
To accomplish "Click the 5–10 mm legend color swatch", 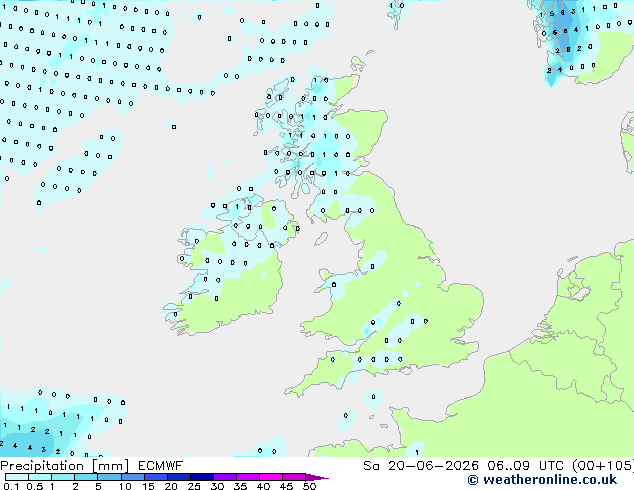I will [x=109, y=477].
